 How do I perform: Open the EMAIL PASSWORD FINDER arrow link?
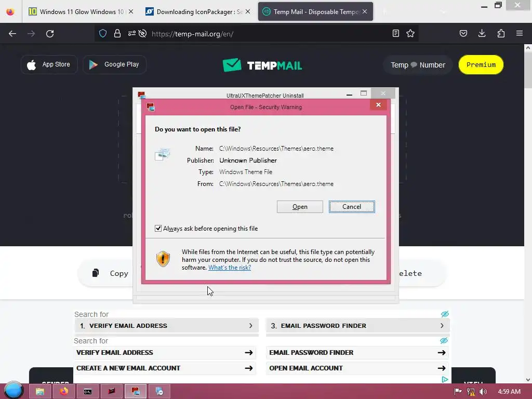(357, 353)
